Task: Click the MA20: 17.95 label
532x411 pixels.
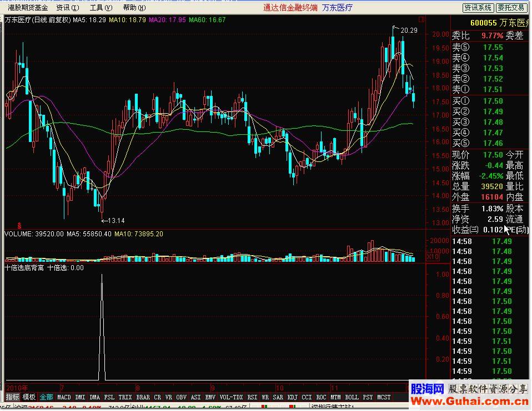Action: point(167,19)
